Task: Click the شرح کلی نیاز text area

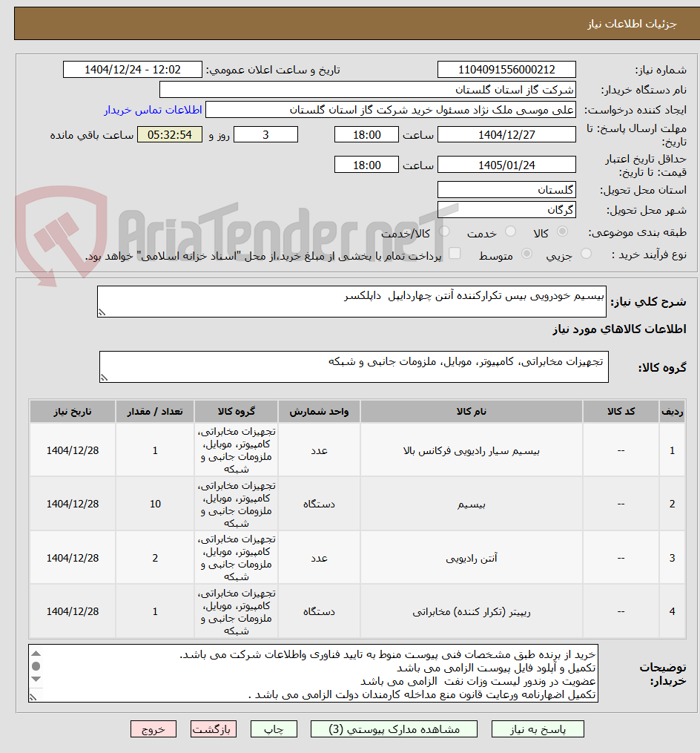Action: click(351, 302)
